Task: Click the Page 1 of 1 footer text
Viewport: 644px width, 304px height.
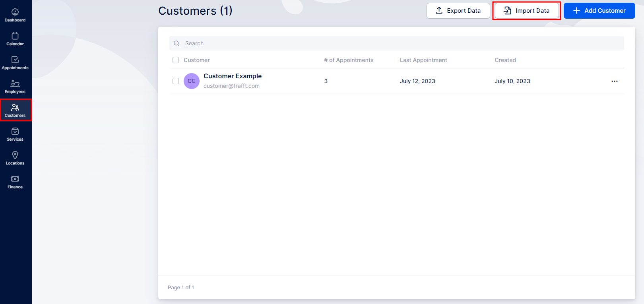Action: coord(181,287)
